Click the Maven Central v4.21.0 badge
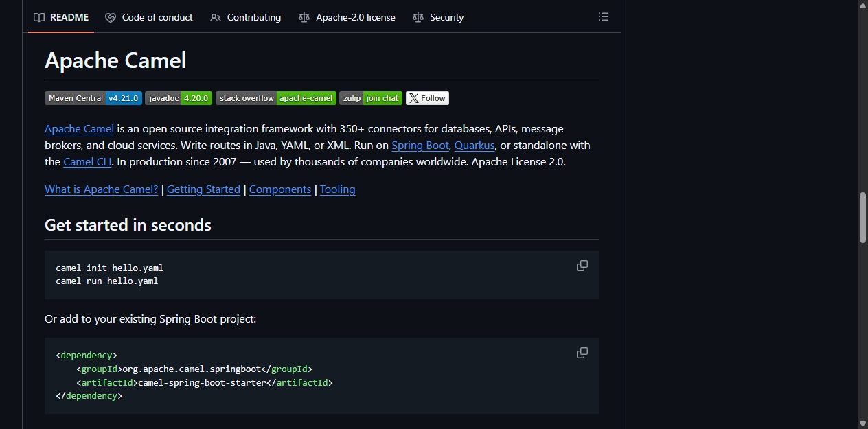 click(93, 98)
